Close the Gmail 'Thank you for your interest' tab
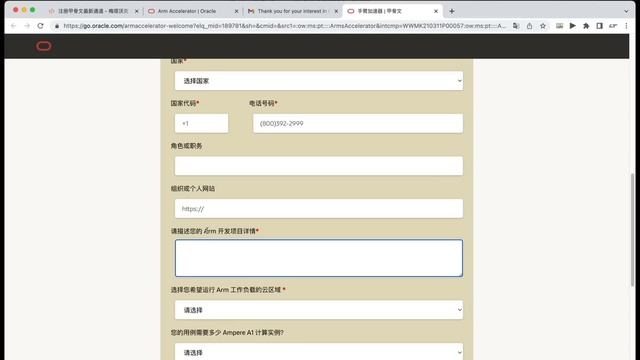 [x=336, y=11]
